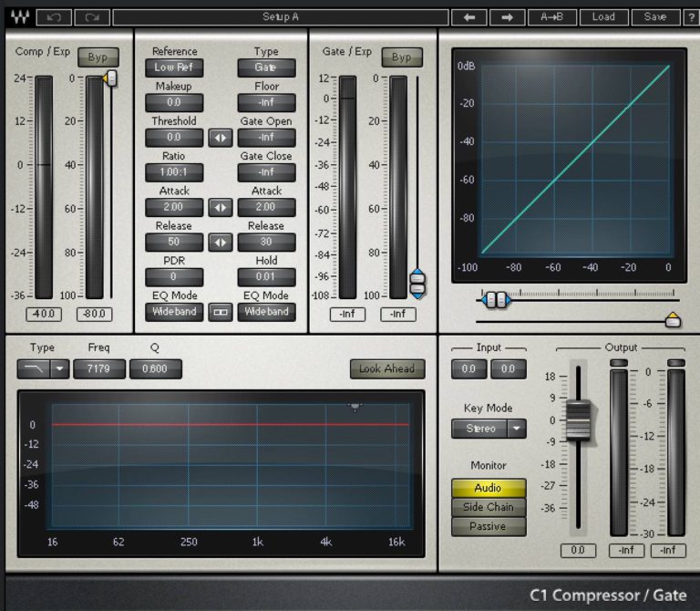Viewport: 700px width, 611px height.
Task: Click the Save button
Action: 654,17
